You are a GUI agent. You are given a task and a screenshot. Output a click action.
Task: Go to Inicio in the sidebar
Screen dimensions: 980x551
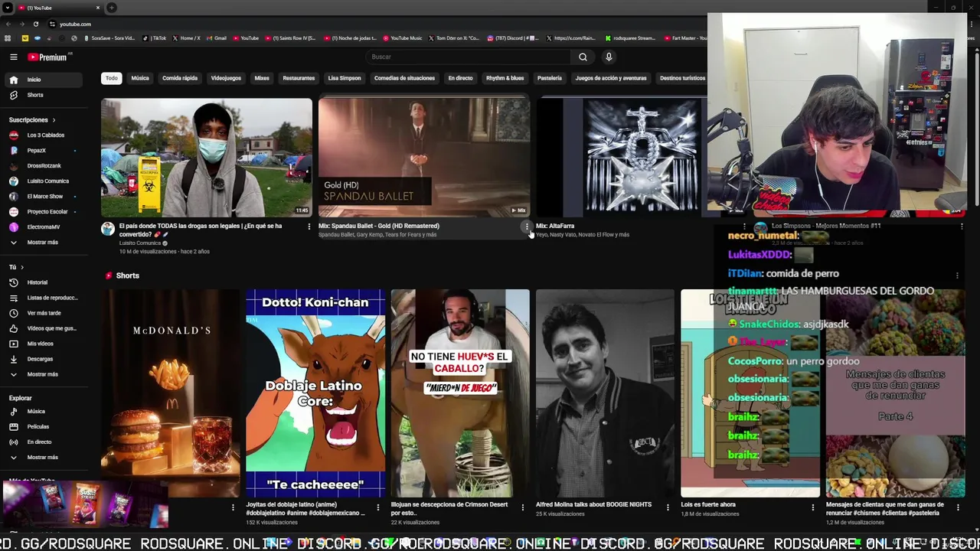click(42, 80)
